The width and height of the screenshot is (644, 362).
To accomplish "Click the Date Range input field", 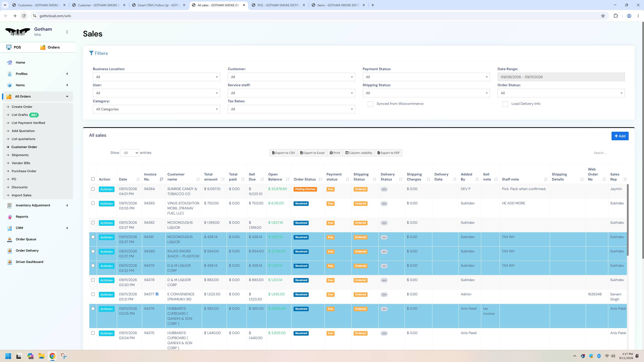I will coord(561,77).
